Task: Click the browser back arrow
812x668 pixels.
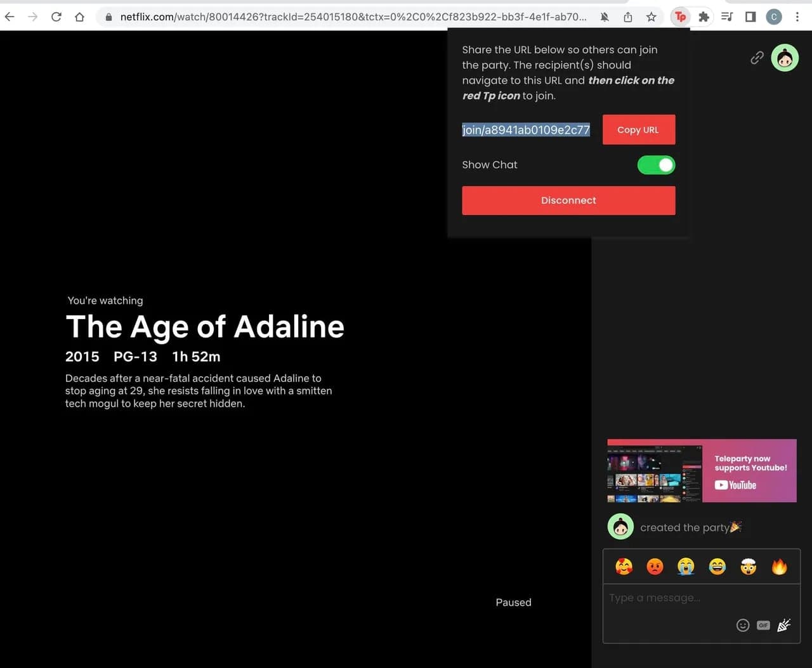Action: (10, 17)
